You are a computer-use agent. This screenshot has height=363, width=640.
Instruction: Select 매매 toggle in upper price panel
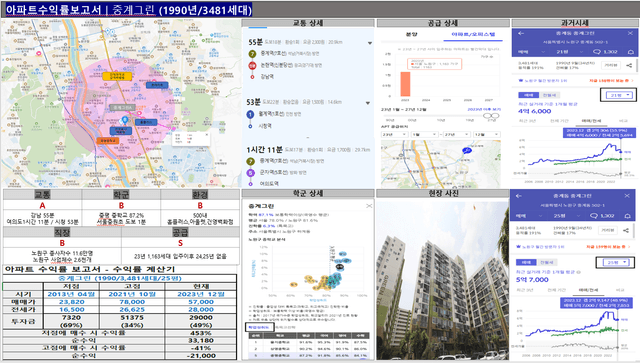529,95
